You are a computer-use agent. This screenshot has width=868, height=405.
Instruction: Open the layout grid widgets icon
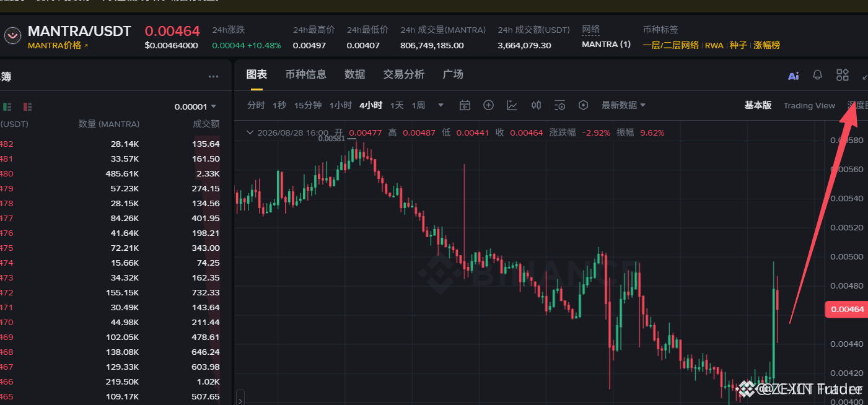tap(843, 75)
